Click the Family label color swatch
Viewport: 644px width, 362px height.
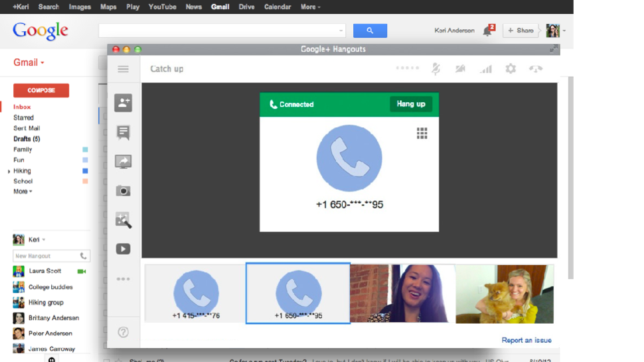(85, 150)
